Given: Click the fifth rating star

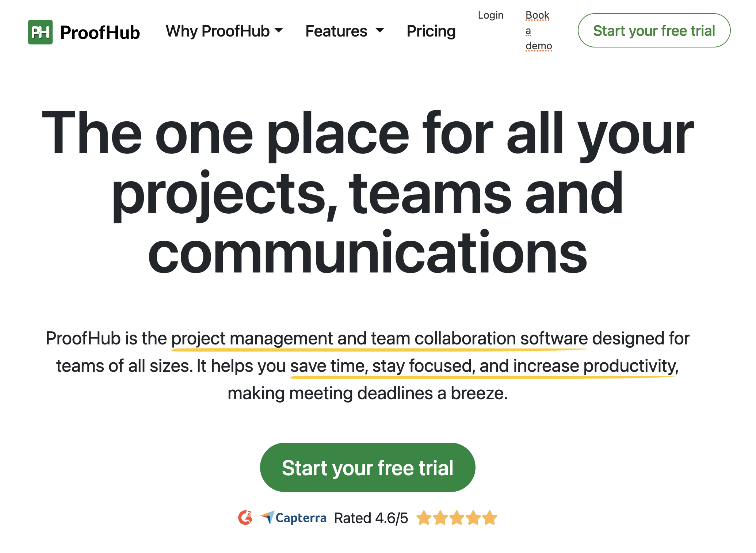Looking at the screenshot, I should coord(489,518).
